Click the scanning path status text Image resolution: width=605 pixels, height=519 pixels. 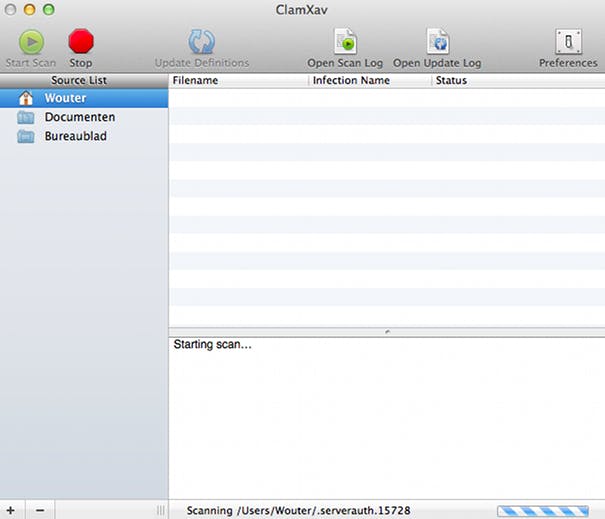[x=298, y=511]
